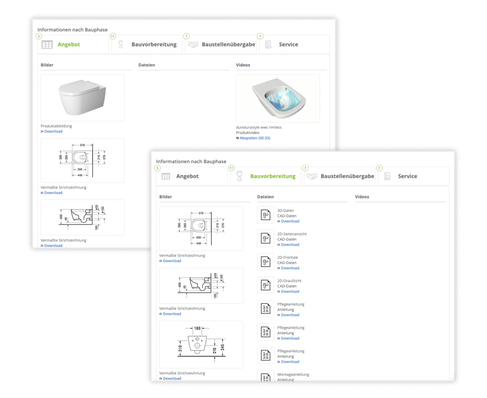This screenshot has height=398, width=487.
Task: Click the Abspielen (00:33) play link
Action: [255, 138]
